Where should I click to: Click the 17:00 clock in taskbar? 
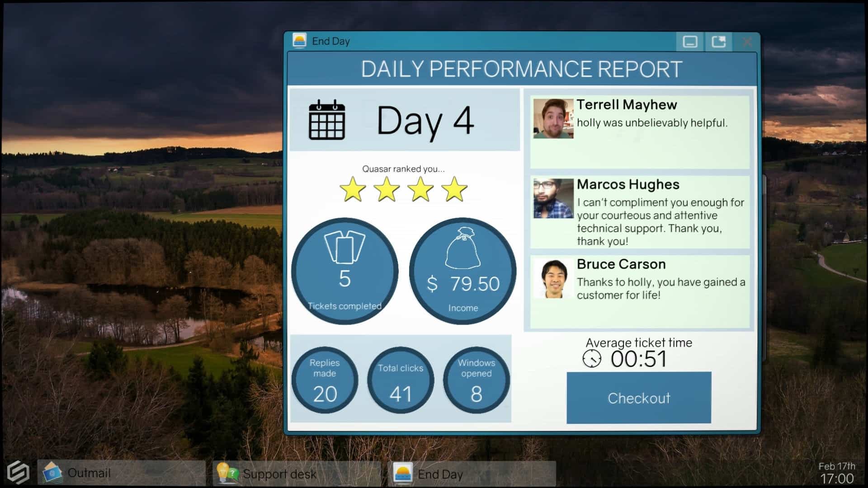pyautogui.click(x=837, y=479)
